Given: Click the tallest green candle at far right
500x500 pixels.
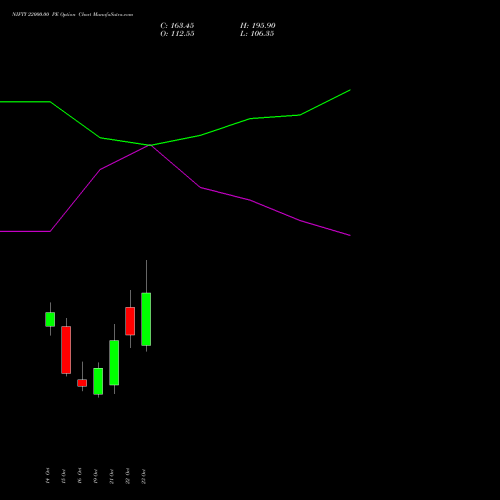Looking at the screenshot, I should (146, 319).
